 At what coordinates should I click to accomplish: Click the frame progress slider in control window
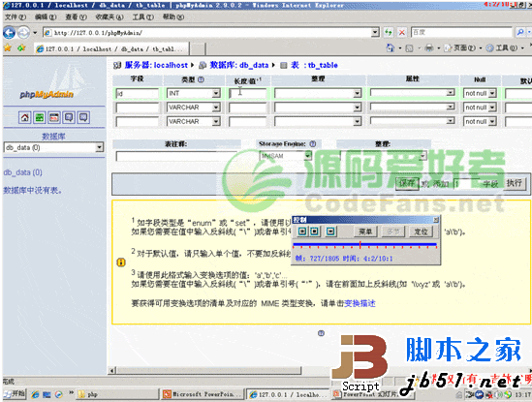click(364, 245)
